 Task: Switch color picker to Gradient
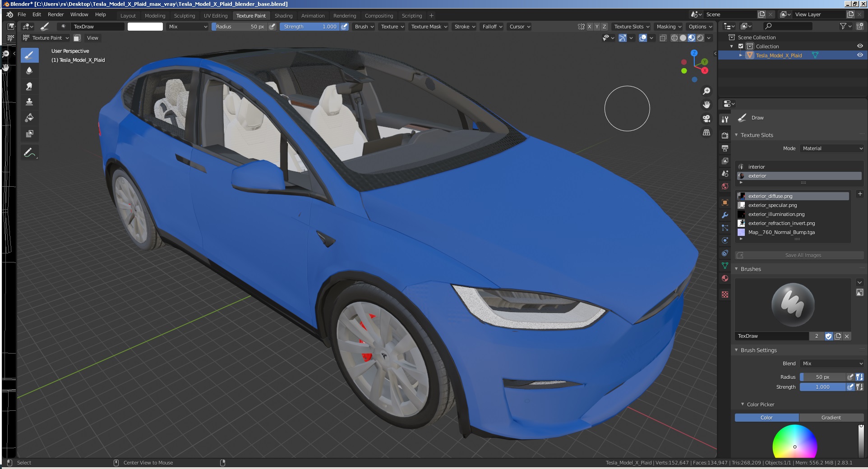point(831,418)
